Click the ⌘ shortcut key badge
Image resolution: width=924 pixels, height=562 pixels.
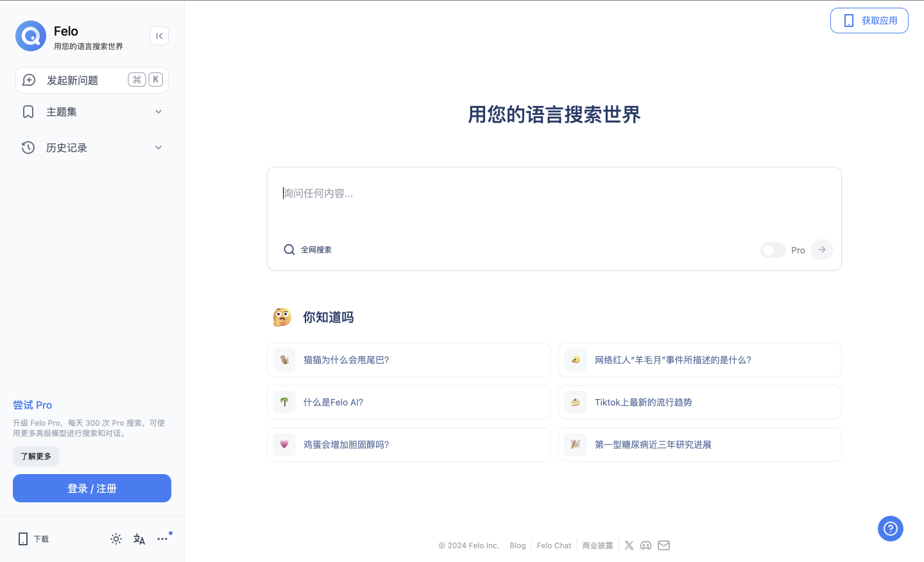pyautogui.click(x=137, y=80)
